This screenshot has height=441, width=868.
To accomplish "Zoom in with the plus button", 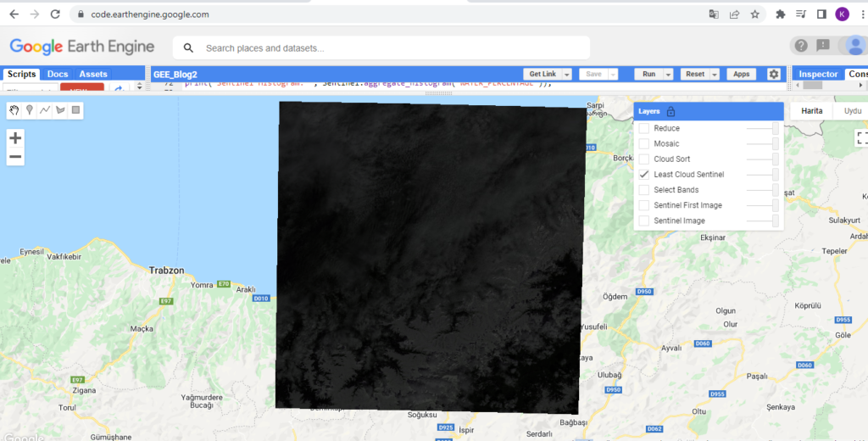I will click(15, 137).
